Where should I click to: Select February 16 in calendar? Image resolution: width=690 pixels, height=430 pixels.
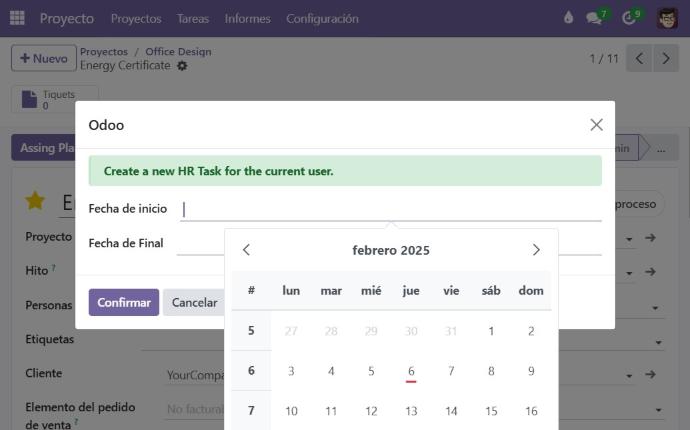531,411
